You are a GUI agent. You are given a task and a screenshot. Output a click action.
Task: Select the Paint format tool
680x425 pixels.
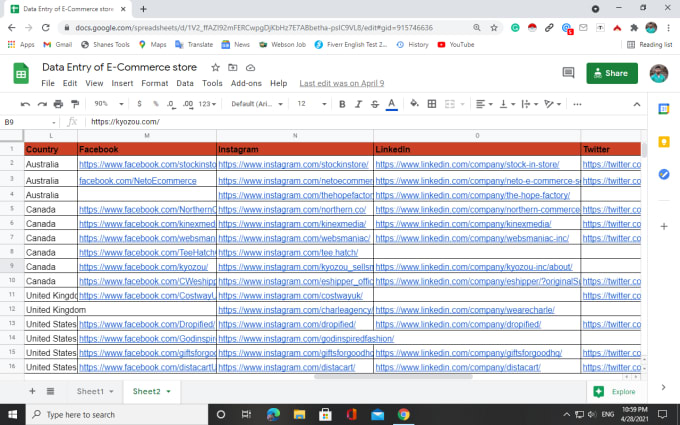[x=75, y=104]
